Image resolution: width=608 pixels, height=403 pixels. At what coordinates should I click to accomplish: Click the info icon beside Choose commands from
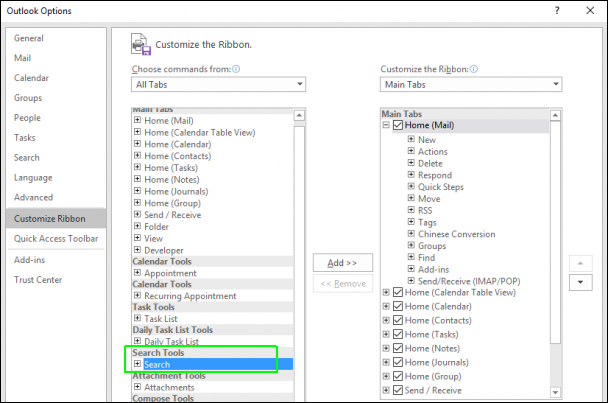coord(236,69)
